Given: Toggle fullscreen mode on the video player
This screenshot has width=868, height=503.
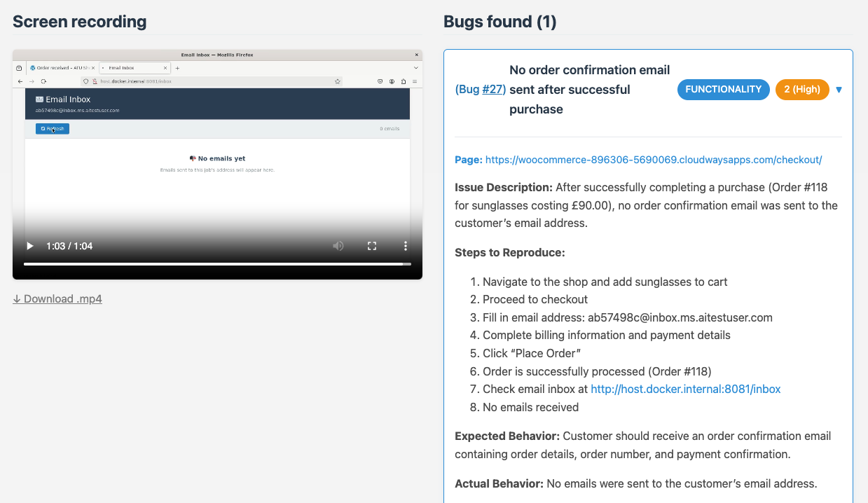Looking at the screenshot, I should pyautogui.click(x=372, y=246).
